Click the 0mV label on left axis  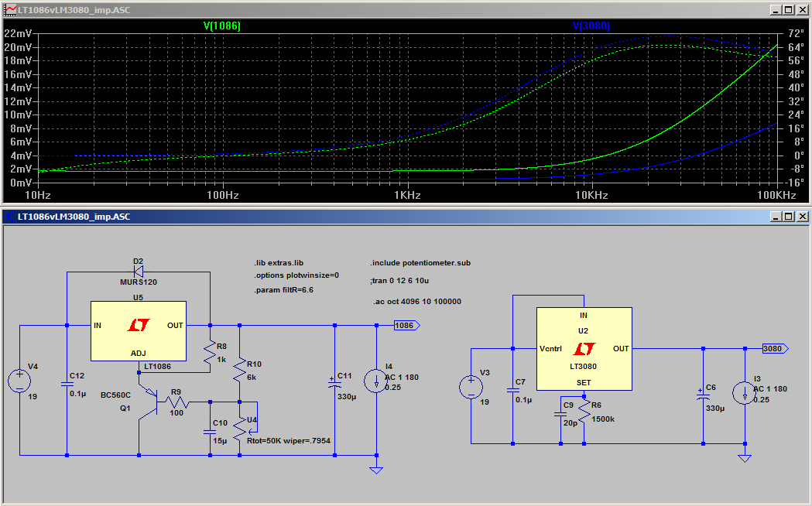(x=21, y=183)
